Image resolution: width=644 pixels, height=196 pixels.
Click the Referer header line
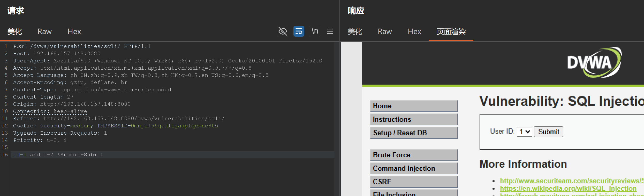point(119,119)
